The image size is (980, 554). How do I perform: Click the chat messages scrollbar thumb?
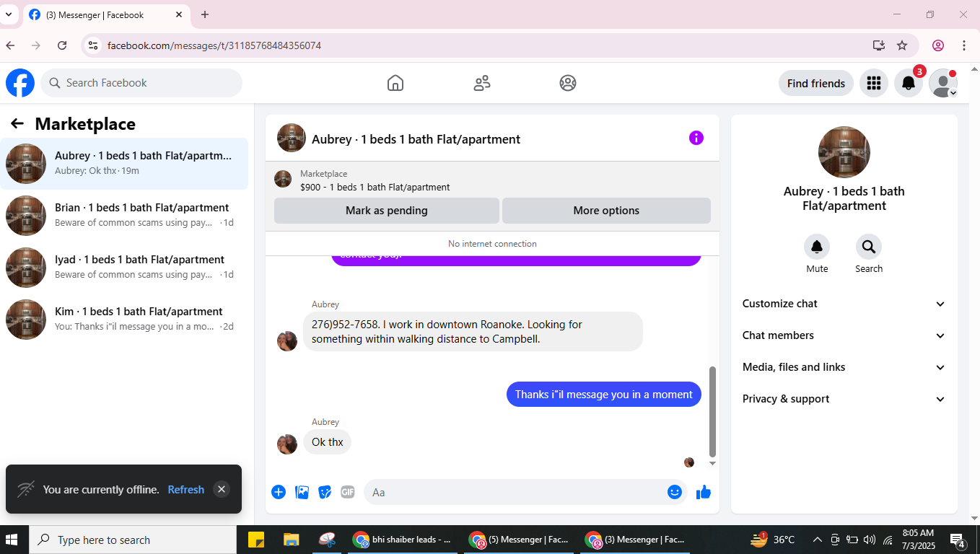pos(713,412)
